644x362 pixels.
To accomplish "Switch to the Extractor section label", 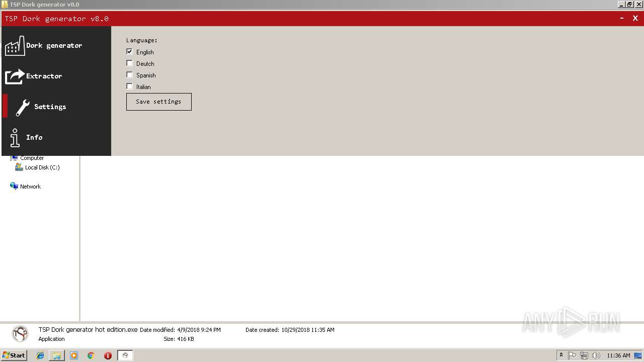I will pyautogui.click(x=44, y=76).
